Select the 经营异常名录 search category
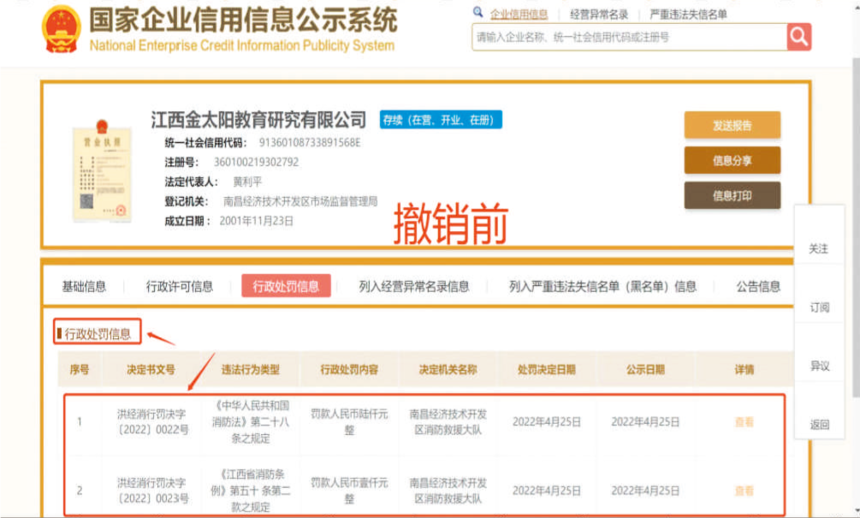Screen dimensions: 860x518 pos(599,14)
